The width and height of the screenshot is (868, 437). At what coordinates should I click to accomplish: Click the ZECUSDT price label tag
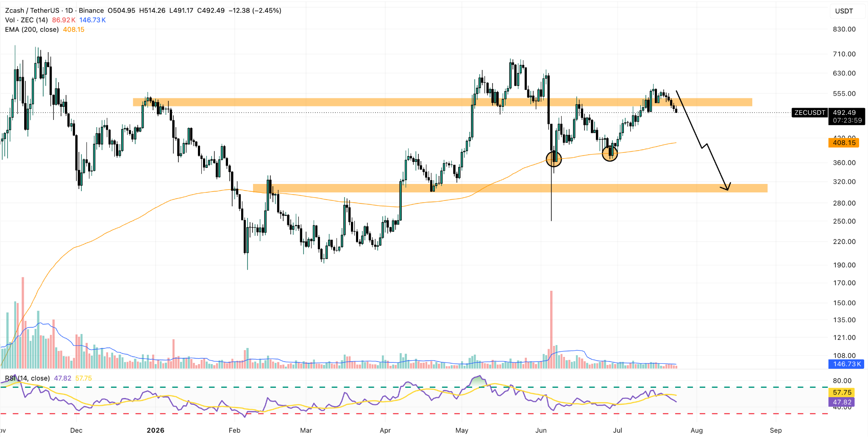pyautogui.click(x=810, y=113)
